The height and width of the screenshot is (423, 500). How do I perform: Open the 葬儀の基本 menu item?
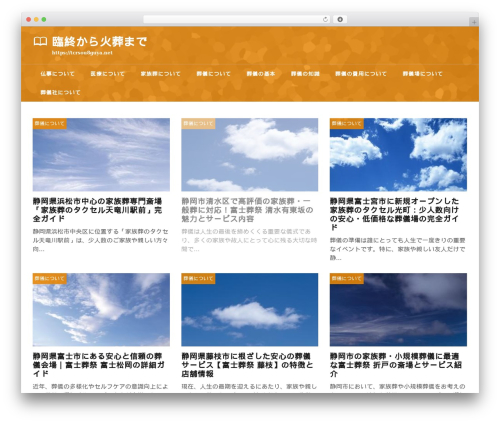point(261,74)
